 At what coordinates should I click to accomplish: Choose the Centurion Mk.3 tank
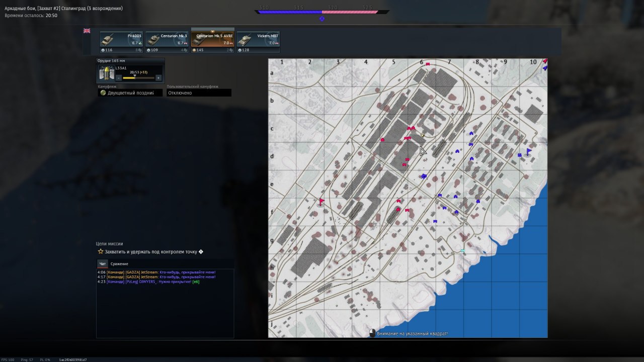point(167,42)
